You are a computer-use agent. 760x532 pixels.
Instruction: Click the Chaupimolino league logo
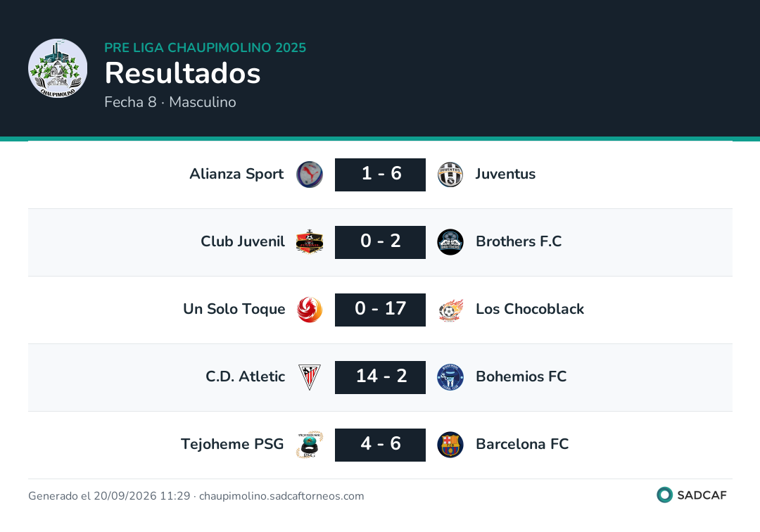point(58,68)
